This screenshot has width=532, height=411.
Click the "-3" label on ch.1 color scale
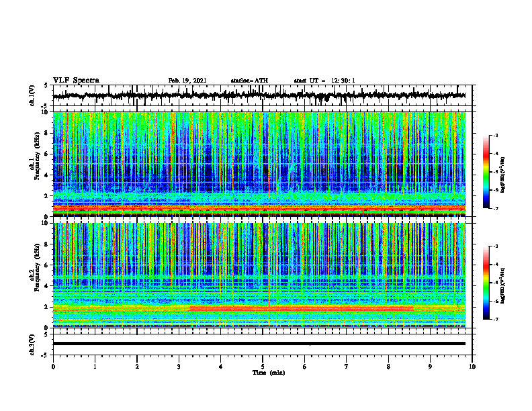tap(495, 135)
